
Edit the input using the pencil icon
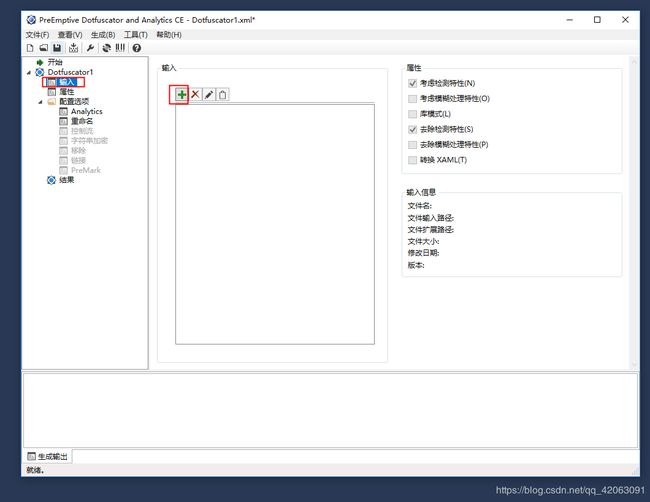[209, 95]
